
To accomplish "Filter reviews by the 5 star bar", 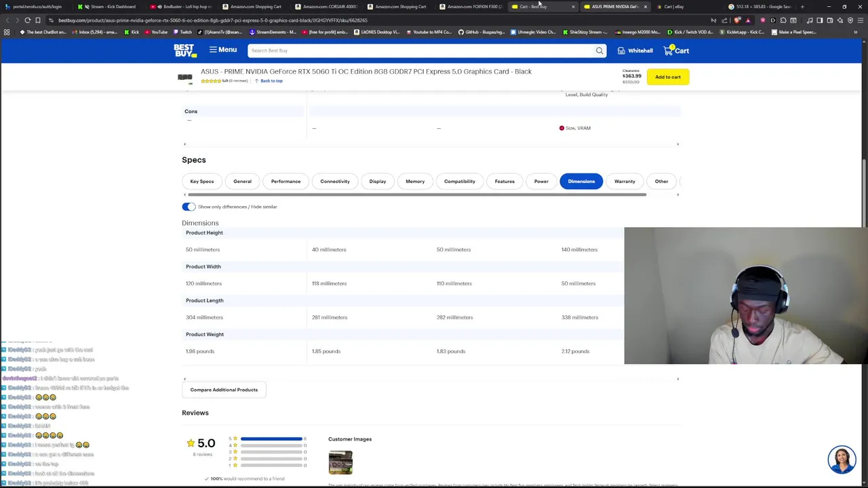I will pos(271,439).
